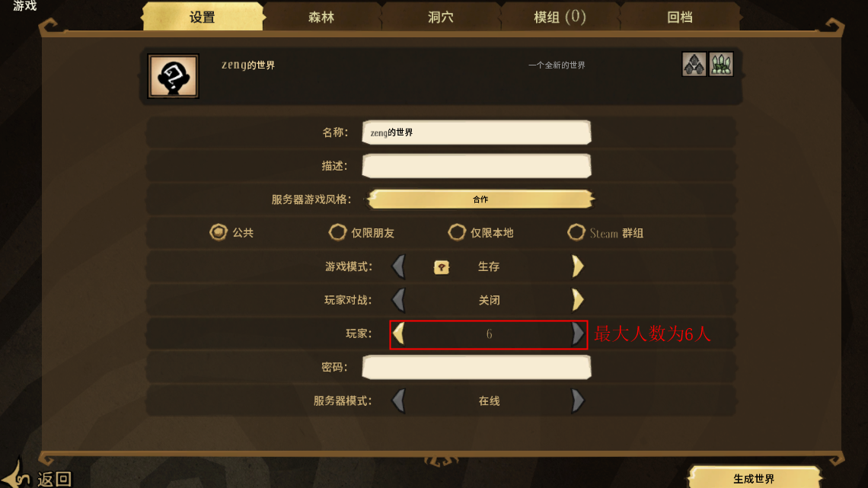Select the 公共 public radio option
Viewport: 868px width, 488px height.
219,232
